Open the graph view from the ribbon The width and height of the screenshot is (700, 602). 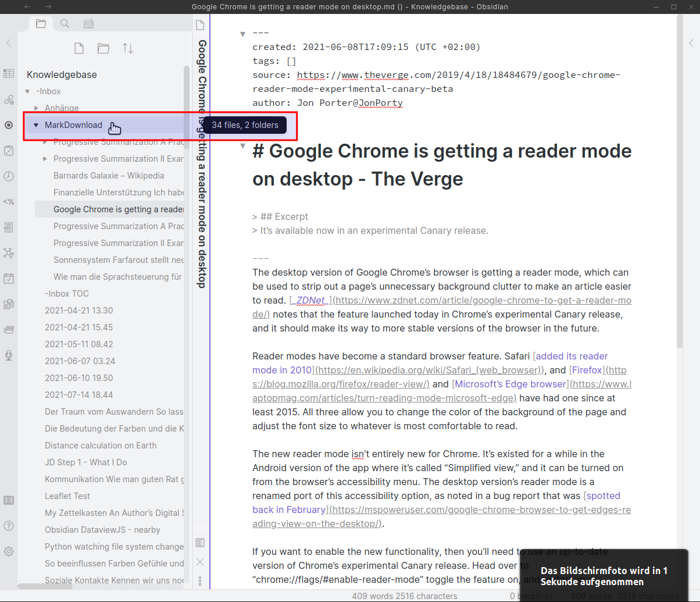click(x=9, y=253)
